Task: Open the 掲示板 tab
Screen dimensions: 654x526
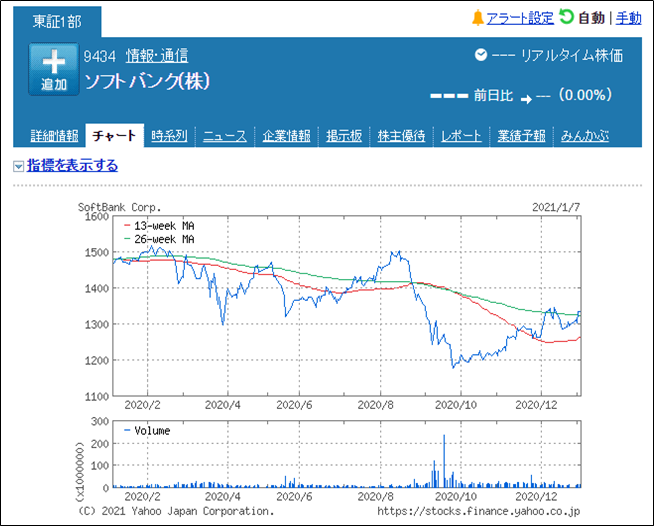Action: point(344,136)
